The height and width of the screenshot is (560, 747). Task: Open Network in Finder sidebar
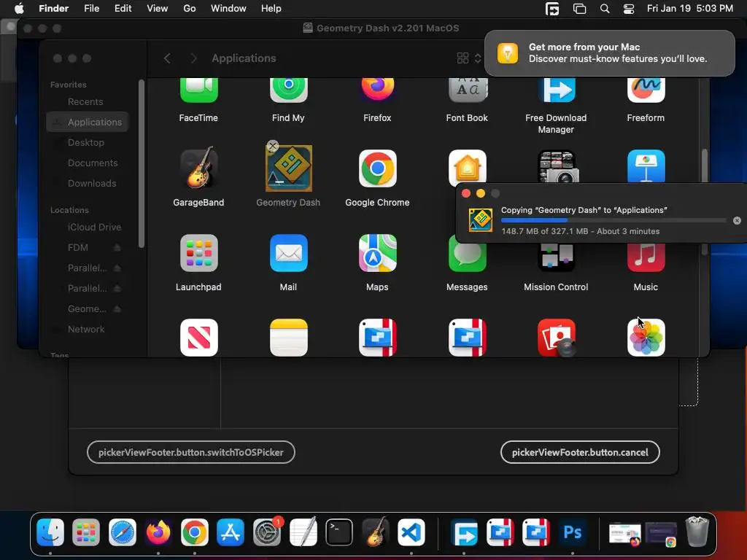click(86, 329)
